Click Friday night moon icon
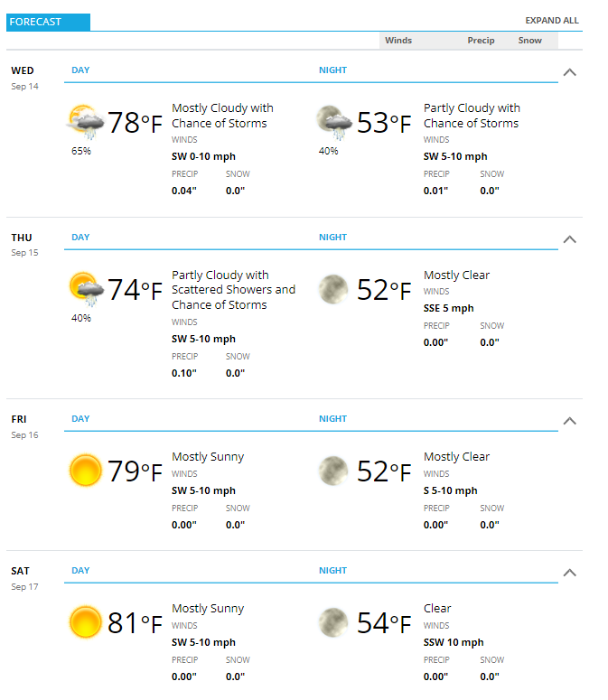Image resolution: width=608 pixels, height=700 pixels. [333, 471]
